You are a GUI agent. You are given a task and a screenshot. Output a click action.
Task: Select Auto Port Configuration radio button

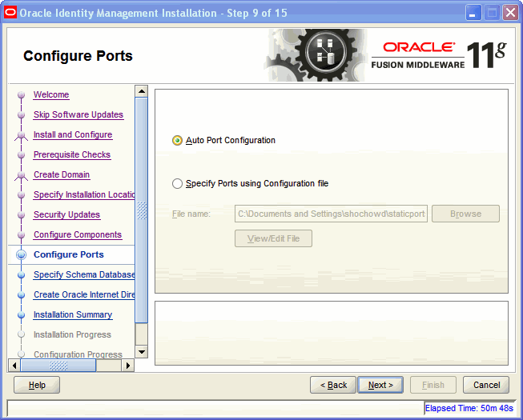coord(177,140)
